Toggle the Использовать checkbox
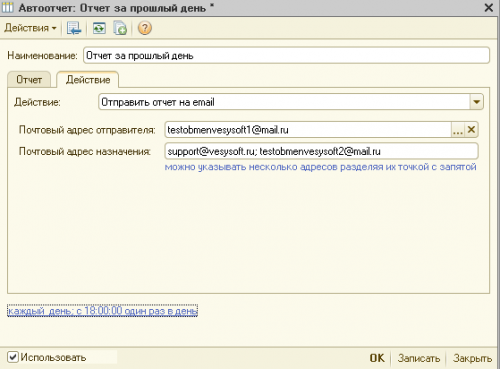This screenshot has width=500, height=369. tap(13, 357)
